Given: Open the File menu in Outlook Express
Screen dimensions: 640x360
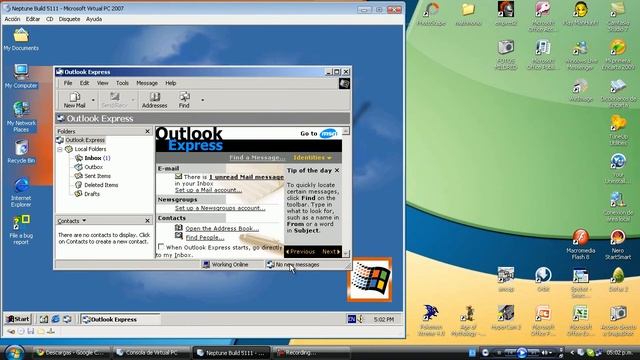Looking at the screenshot, I should [x=68, y=83].
